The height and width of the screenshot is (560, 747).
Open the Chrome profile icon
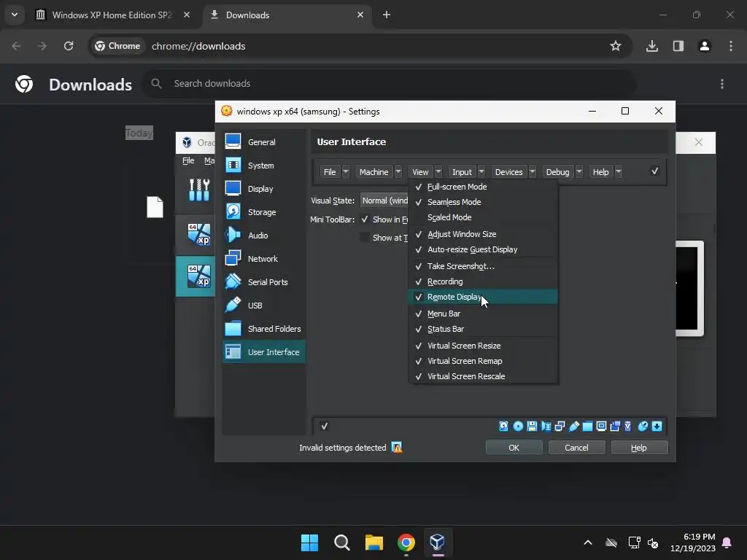tap(704, 46)
